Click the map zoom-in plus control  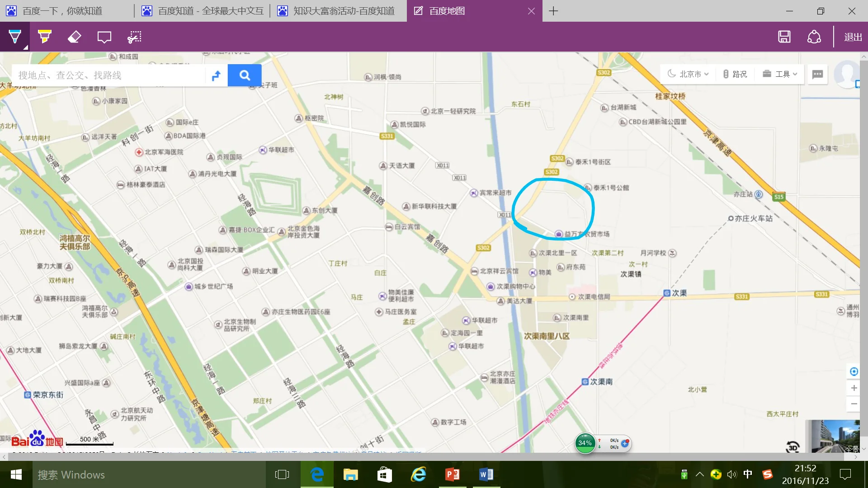854,388
